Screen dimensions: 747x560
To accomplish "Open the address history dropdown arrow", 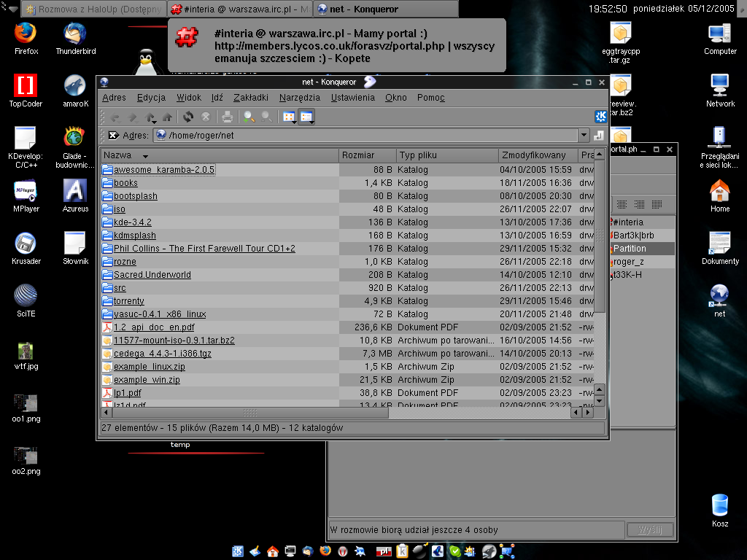I will point(584,135).
